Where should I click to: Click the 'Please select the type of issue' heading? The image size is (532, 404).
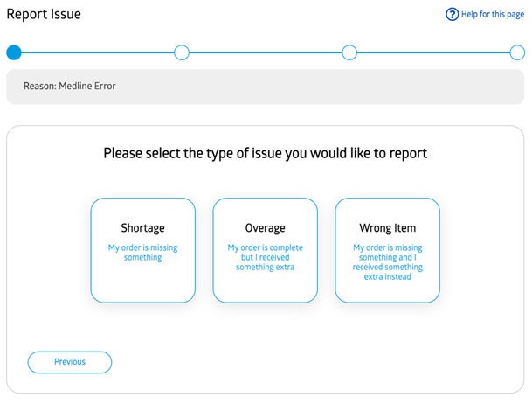(x=265, y=153)
